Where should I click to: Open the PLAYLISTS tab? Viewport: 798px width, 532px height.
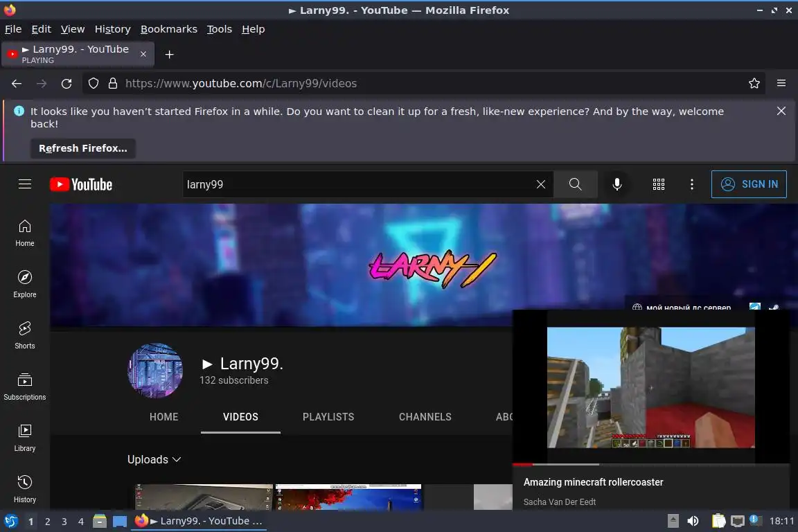328,417
